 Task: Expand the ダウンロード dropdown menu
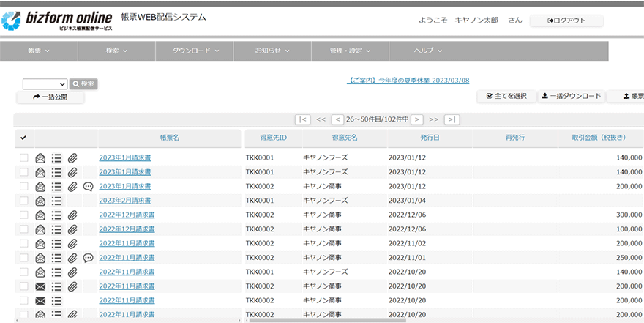(195, 51)
